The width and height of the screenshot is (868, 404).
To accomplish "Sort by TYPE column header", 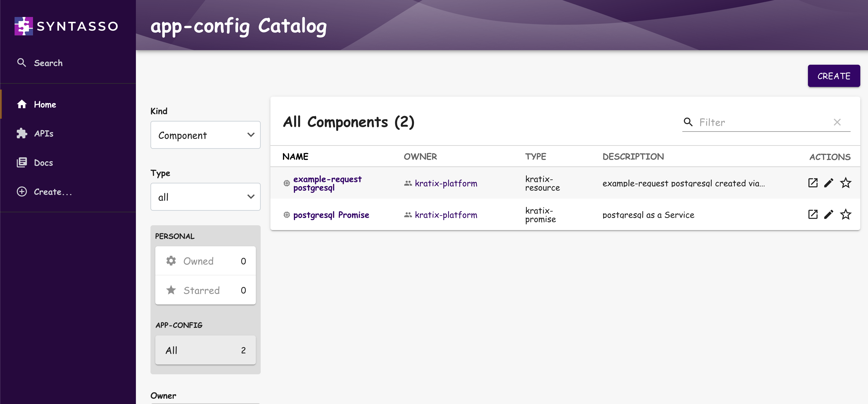I will [x=536, y=156].
